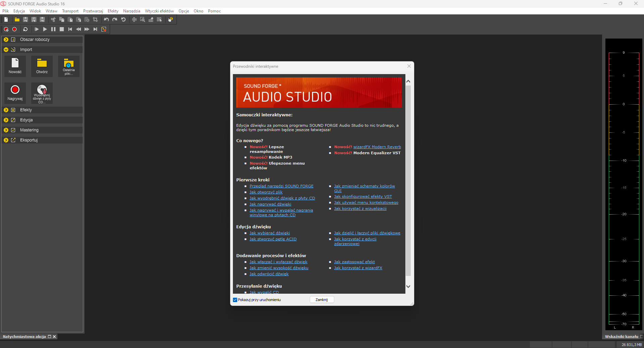
Task: Click the yellow Open folder toolbar icon
Action: click(x=17, y=19)
